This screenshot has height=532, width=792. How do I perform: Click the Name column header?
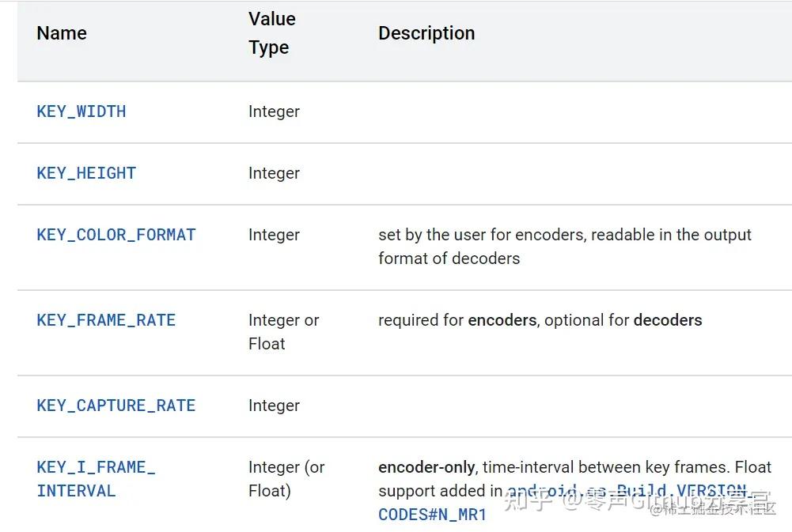pos(62,33)
